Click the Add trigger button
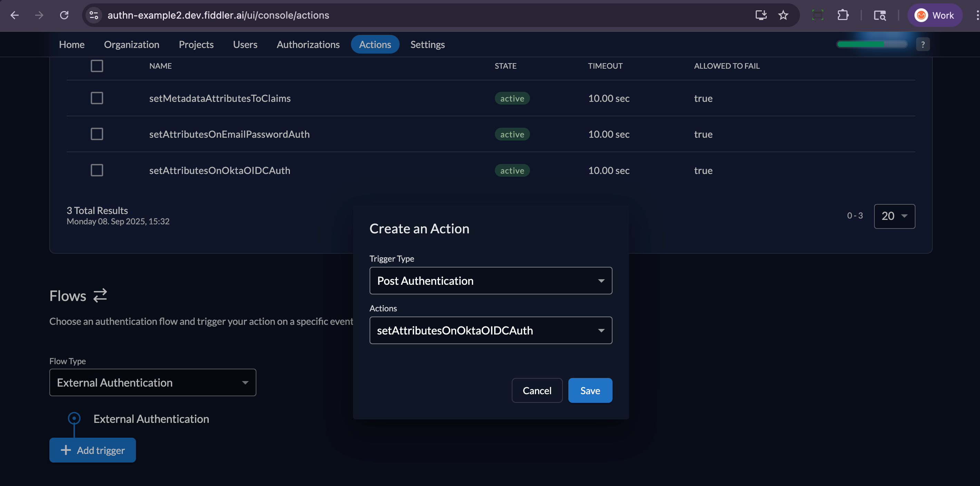This screenshot has height=486, width=980. (x=92, y=450)
